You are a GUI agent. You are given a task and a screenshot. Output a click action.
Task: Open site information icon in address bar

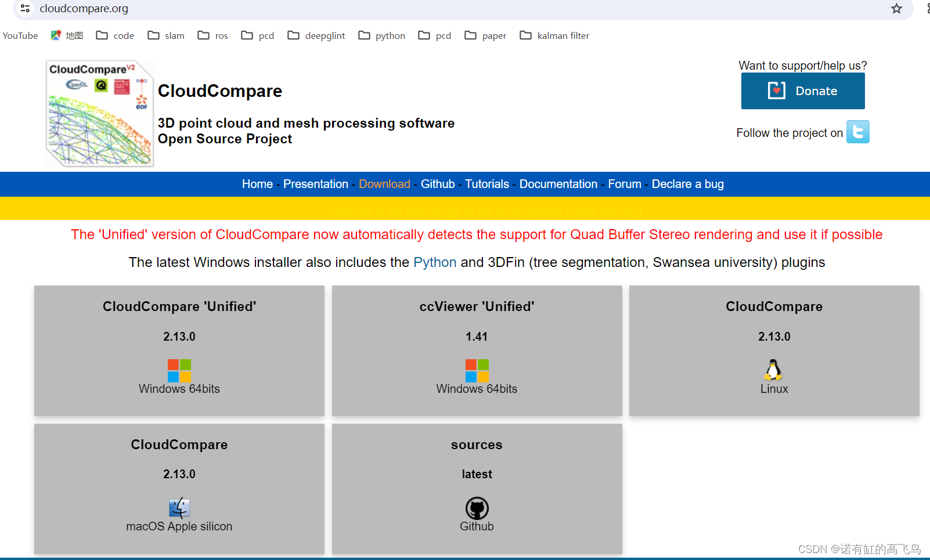[x=25, y=9]
